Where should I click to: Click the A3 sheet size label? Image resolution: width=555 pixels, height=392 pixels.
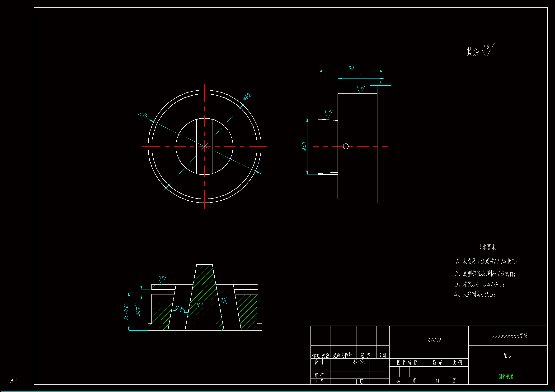(x=14, y=381)
